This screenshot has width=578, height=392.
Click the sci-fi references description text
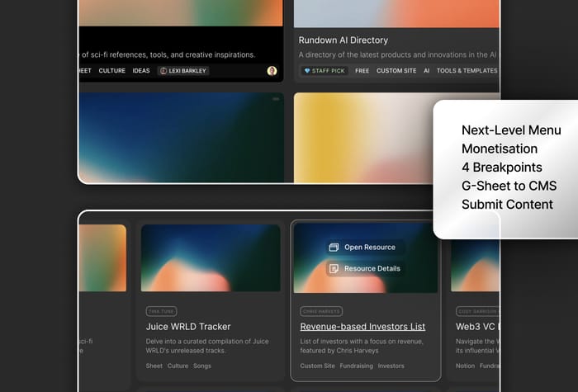pos(167,55)
